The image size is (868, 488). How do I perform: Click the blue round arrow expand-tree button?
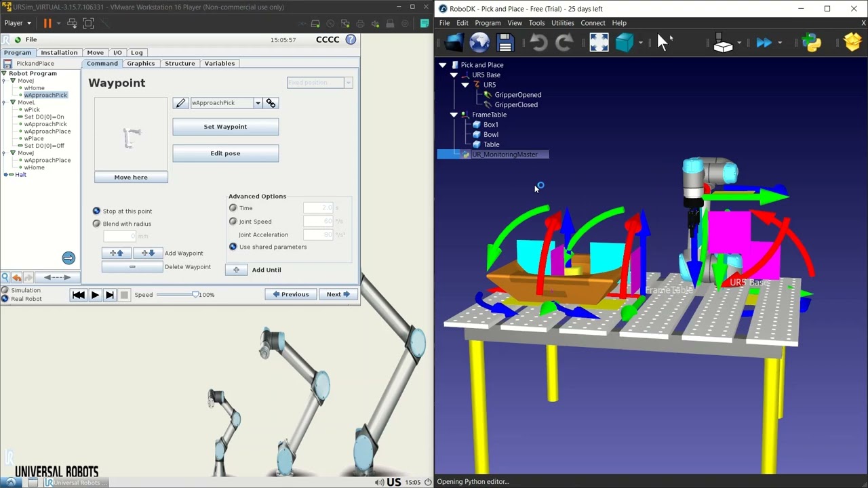coord(68,258)
